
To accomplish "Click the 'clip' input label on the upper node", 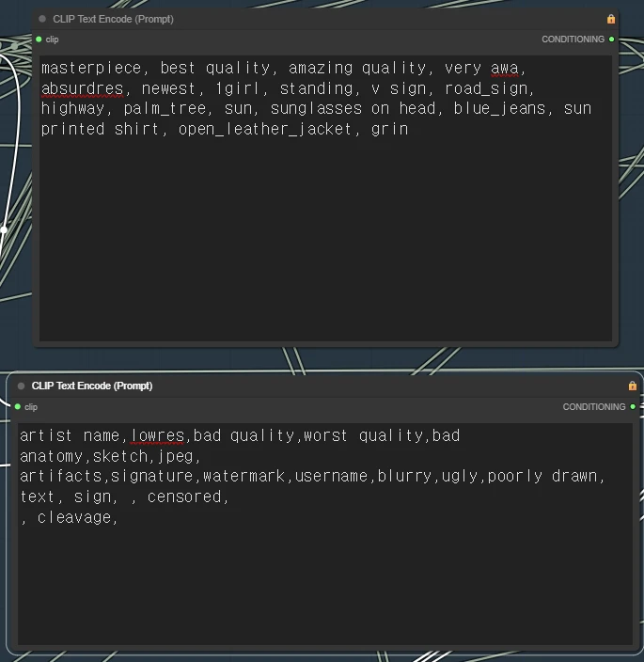I will (52, 39).
